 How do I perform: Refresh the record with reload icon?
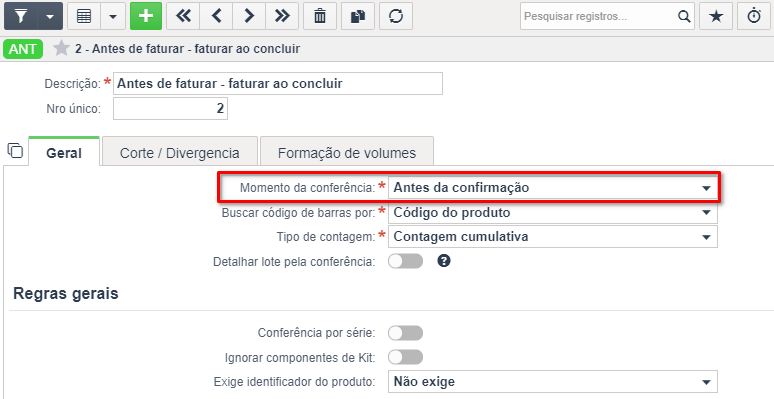click(396, 16)
